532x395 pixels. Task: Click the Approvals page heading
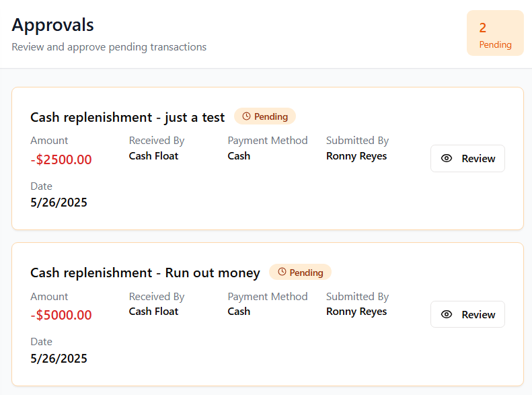click(x=53, y=25)
